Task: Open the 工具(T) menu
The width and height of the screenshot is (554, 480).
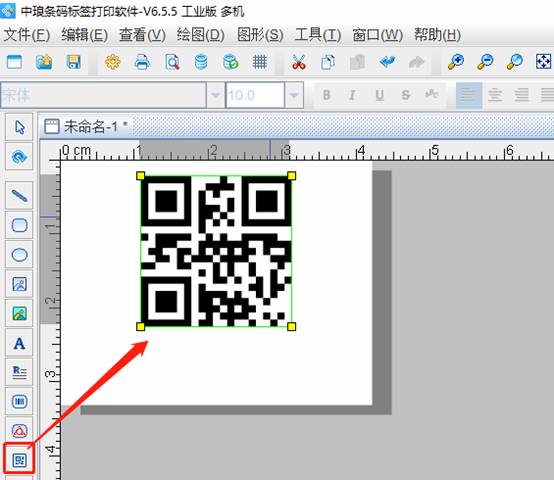Action: click(318, 35)
